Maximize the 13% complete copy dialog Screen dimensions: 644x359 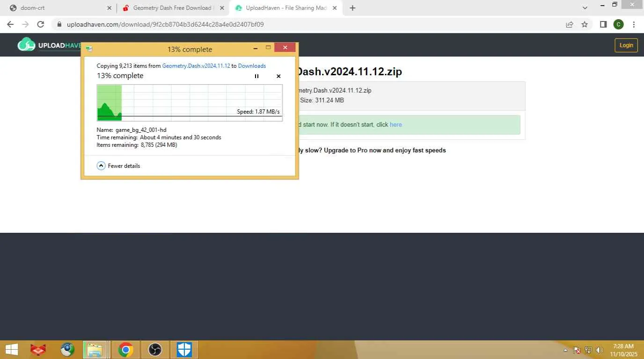[268, 48]
